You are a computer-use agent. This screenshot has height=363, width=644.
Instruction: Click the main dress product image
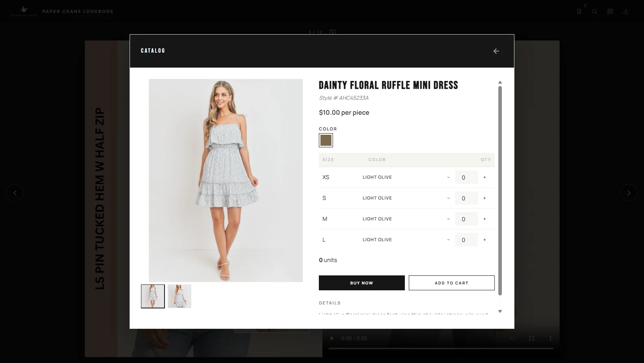pos(226,180)
